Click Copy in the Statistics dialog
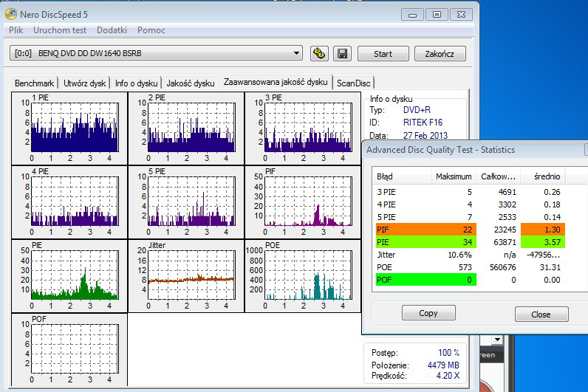This screenshot has height=392, width=588. point(428,313)
